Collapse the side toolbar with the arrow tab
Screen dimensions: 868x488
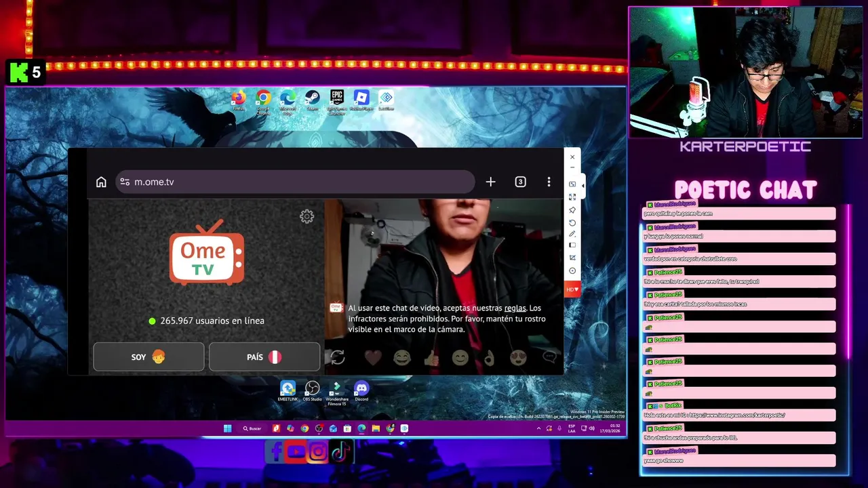click(x=583, y=185)
